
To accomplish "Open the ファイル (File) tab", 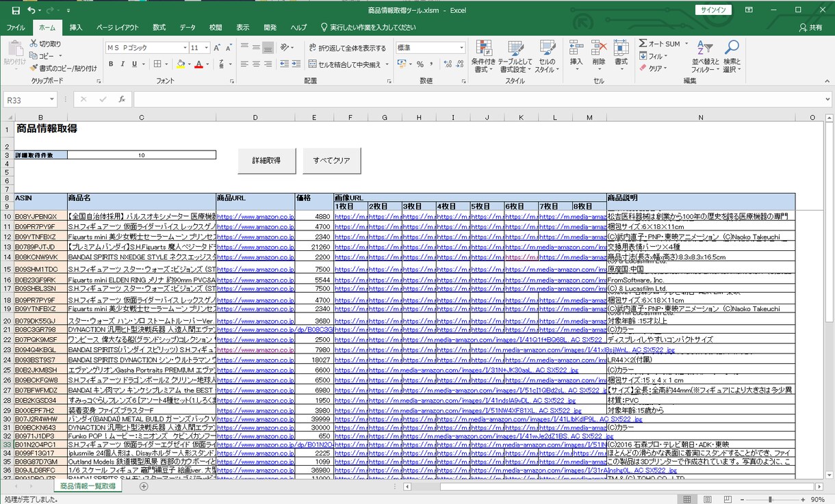I will pos(16,27).
